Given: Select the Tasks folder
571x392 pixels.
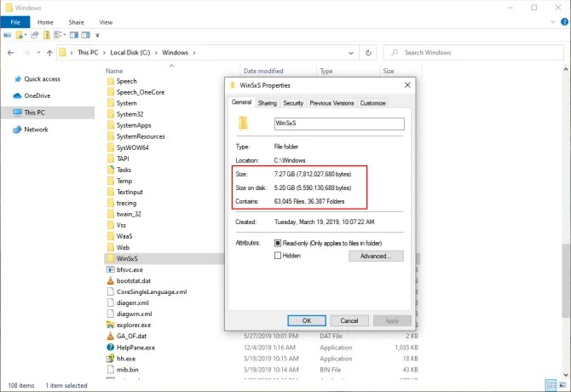Looking at the screenshot, I should tap(124, 170).
